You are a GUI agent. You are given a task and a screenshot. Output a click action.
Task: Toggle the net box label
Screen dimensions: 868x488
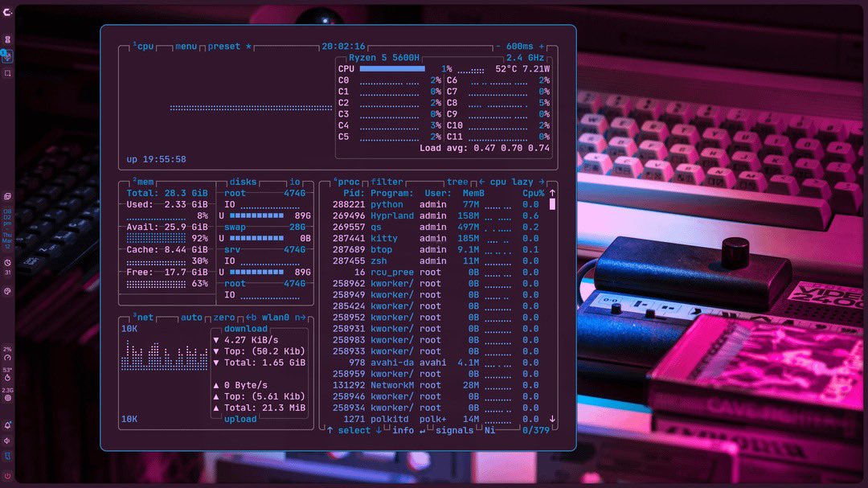click(x=143, y=318)
